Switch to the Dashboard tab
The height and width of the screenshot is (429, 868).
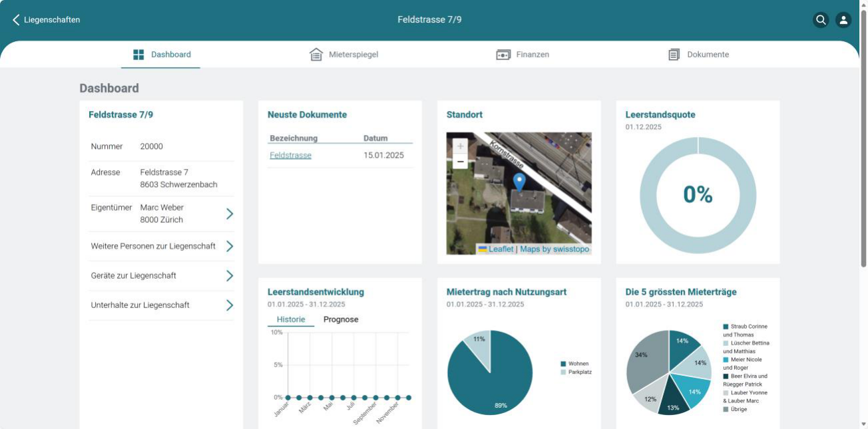161,55
